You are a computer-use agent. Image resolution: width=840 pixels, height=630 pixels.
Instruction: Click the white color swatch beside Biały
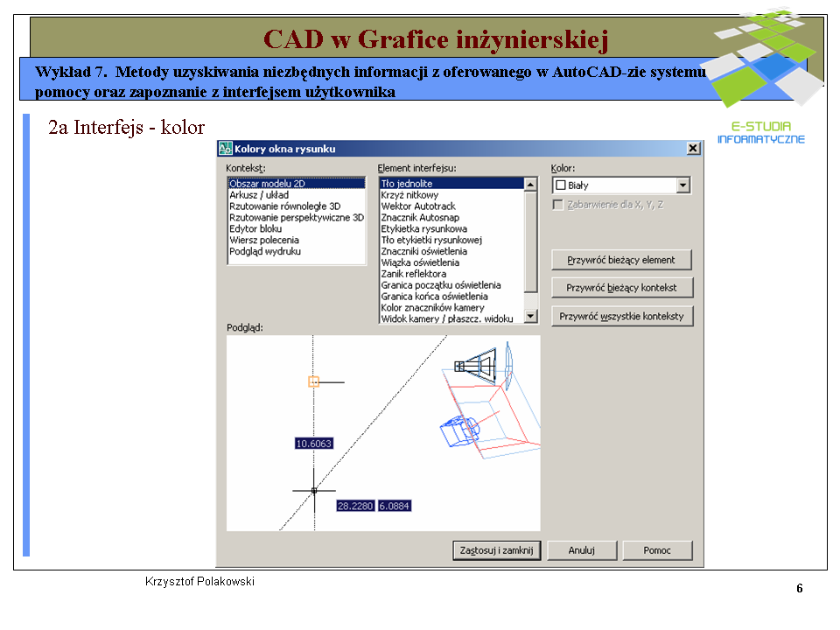[x=561, y=185]
